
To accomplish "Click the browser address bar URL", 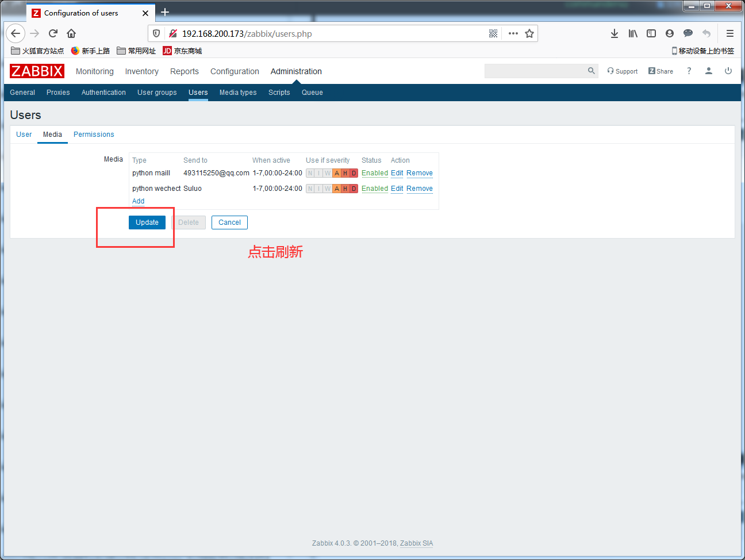I will (247, 34).
